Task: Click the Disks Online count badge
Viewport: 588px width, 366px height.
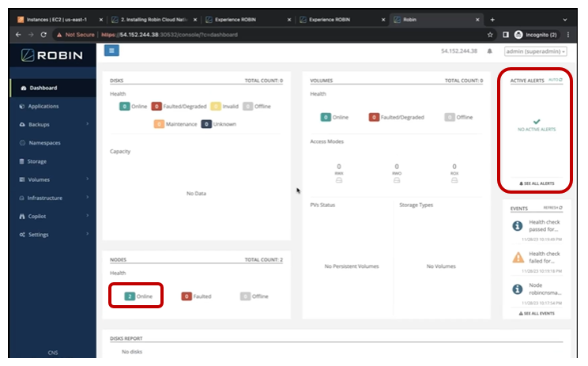Action: click(x=125, y=107)
